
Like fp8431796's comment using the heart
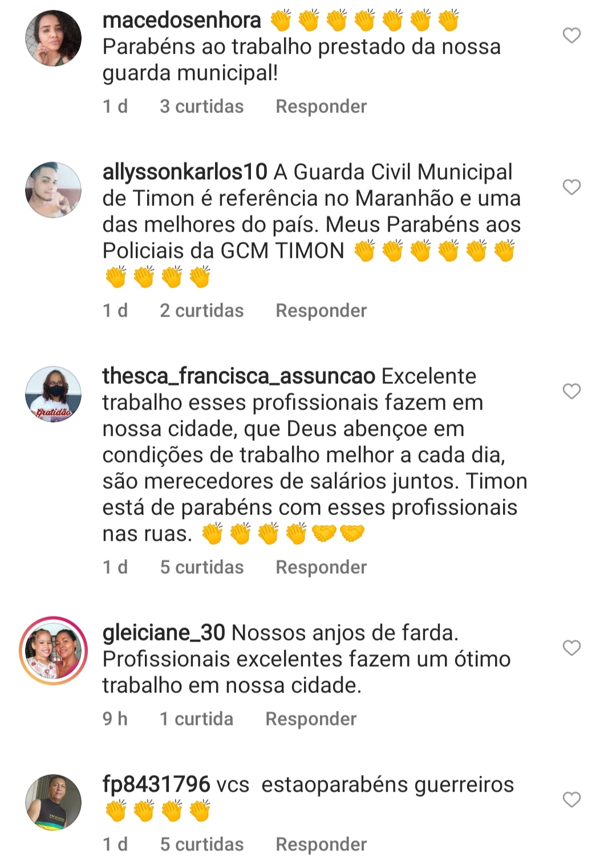(572, 800)
